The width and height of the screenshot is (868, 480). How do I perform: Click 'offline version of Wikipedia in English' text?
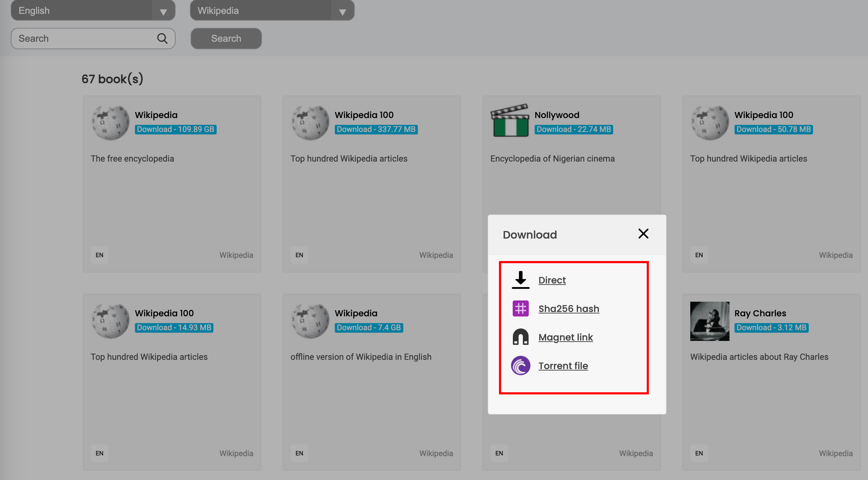click(361, 357)
